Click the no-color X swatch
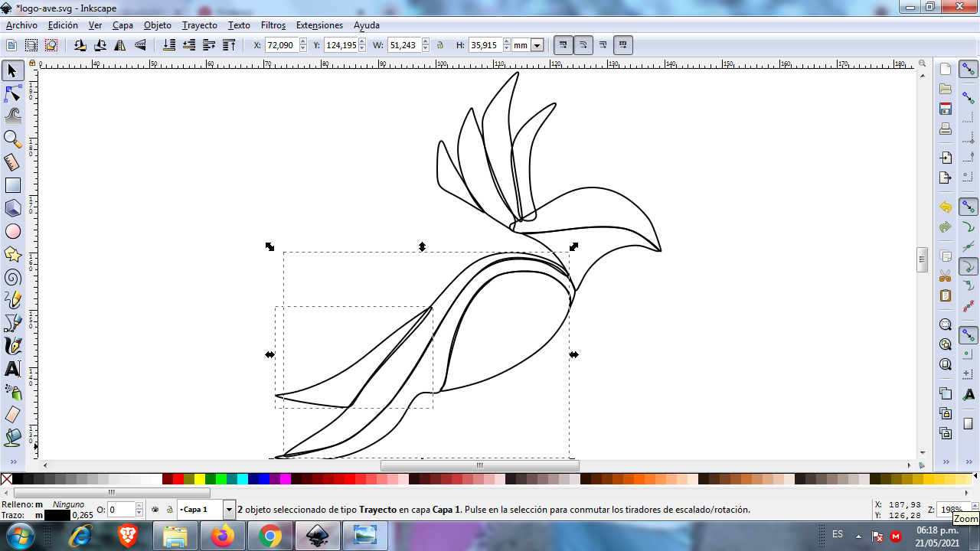980x551 pixels. point(6,479)
